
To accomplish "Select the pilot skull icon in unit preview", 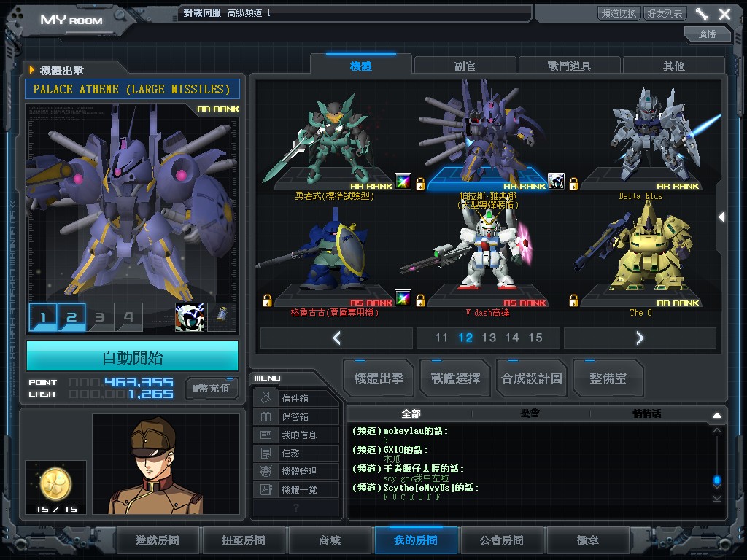I will click(x=190, y=316).
